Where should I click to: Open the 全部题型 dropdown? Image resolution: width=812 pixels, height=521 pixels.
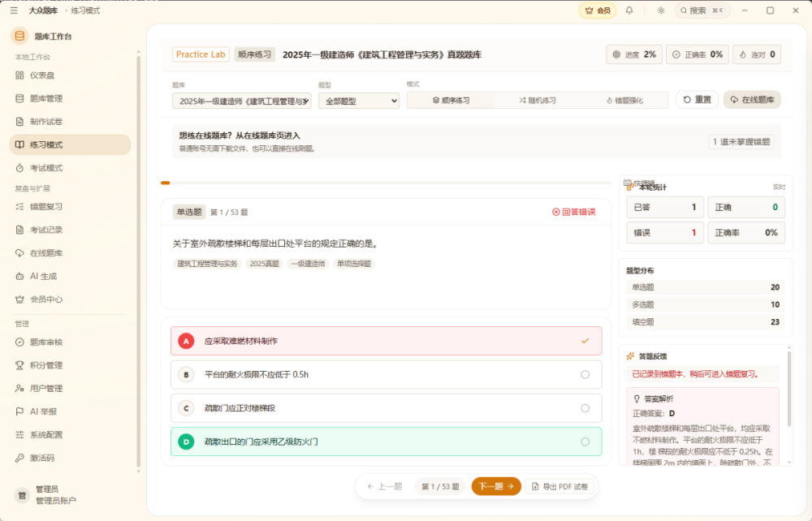click(359, 101)
